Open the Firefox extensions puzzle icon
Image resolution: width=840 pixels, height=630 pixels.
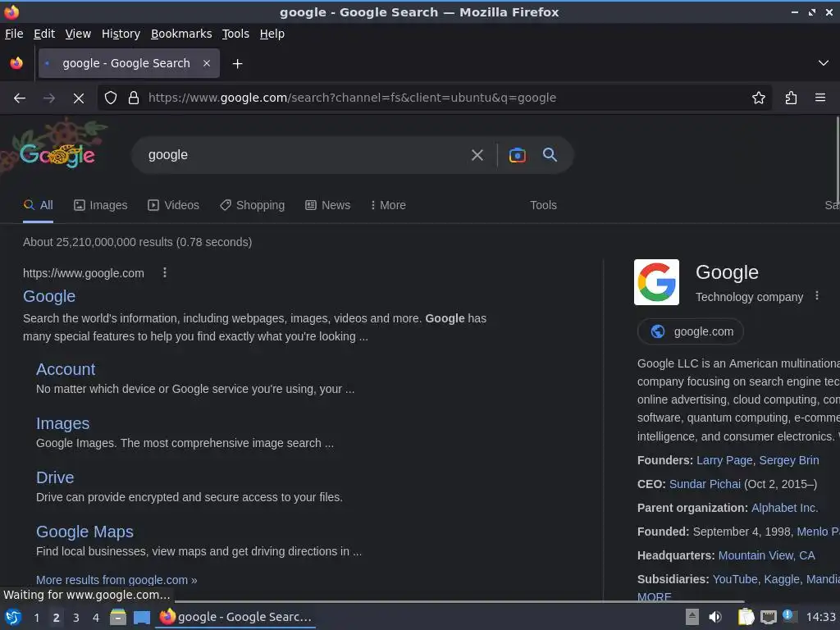point(791,98)
